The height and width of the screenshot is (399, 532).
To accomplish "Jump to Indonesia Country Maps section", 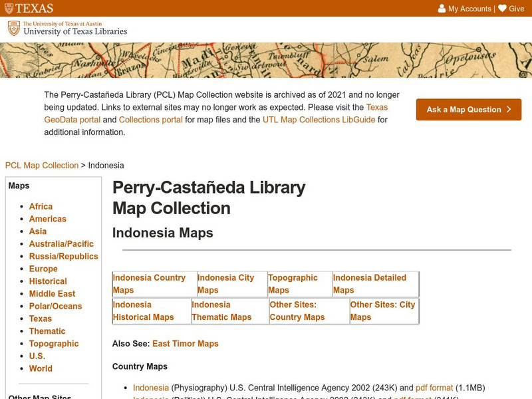I will tap(149, 283).
